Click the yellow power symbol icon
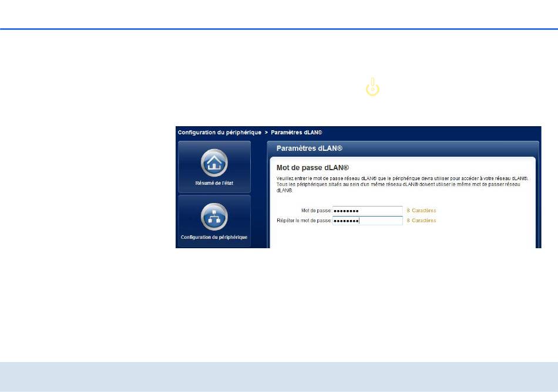558x392 pixels. [x=372, y=87]
